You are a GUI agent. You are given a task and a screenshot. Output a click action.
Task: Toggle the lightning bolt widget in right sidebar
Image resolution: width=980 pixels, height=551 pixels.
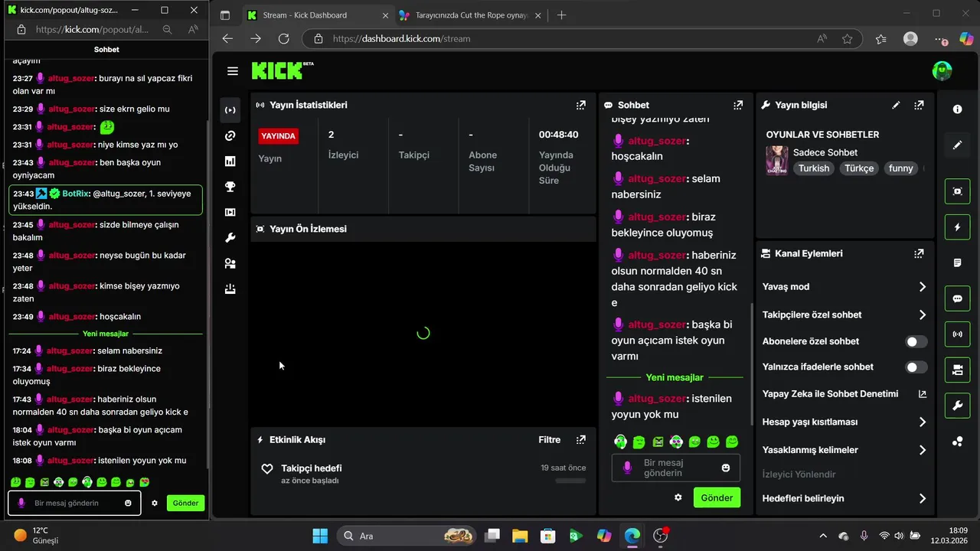coord(957,227)
